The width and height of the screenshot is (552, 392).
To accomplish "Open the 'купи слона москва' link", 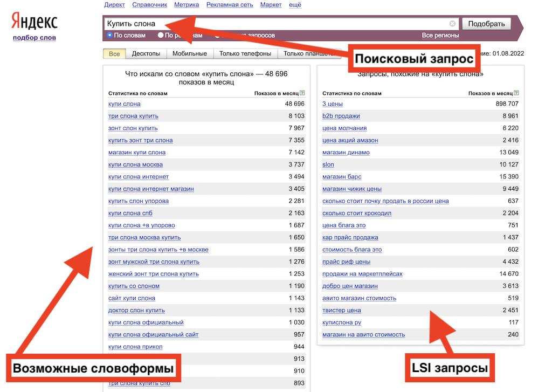I will click(x=135, y=164).
